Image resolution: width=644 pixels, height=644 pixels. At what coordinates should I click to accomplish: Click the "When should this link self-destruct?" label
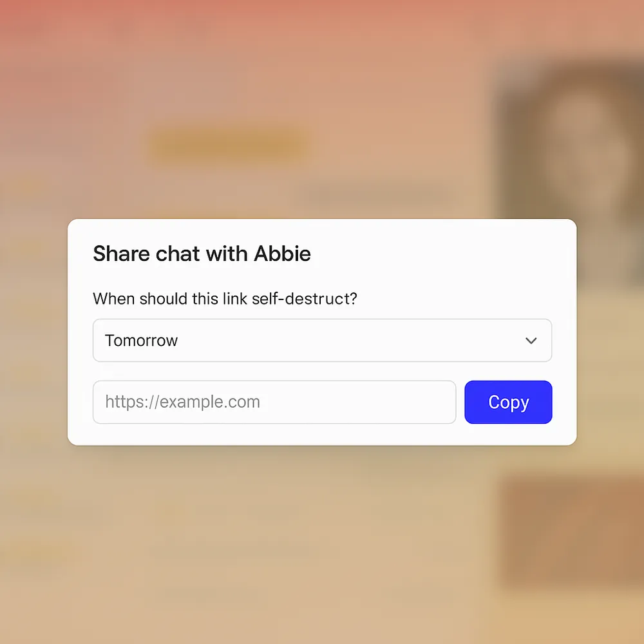[x=225, y=299]
